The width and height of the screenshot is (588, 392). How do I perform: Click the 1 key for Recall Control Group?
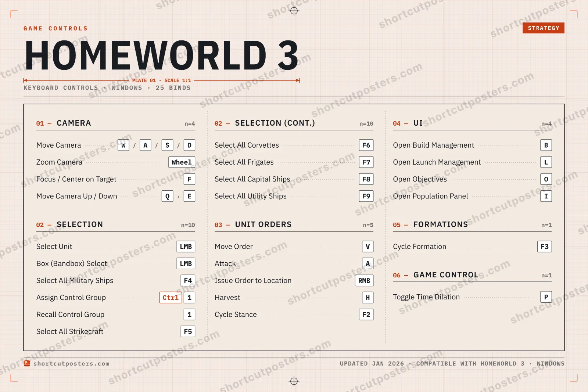(x=189, y=314)
